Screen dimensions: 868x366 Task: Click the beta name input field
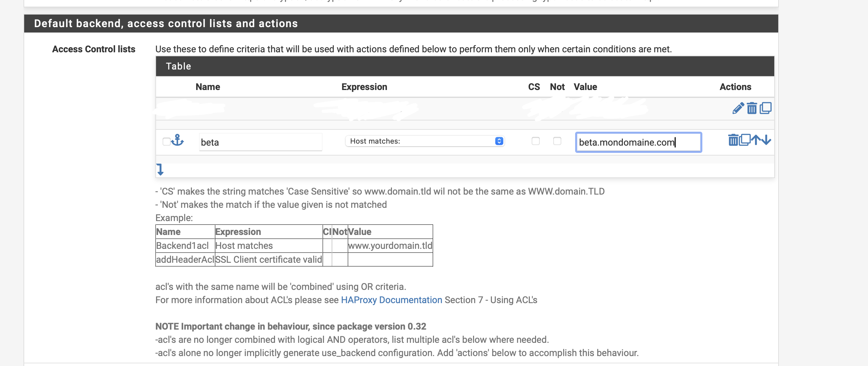pos(260,142)
